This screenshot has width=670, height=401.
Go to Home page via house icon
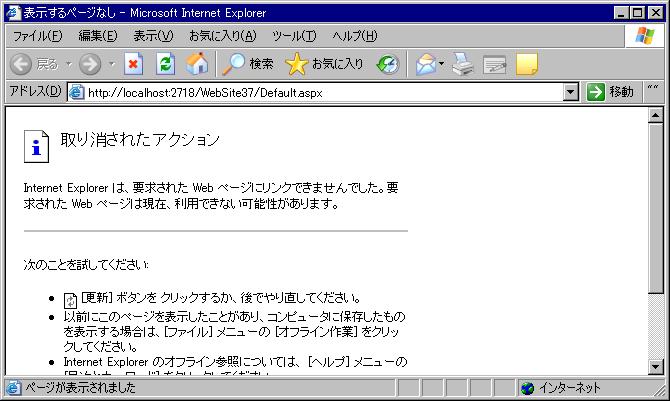(197, 64)
